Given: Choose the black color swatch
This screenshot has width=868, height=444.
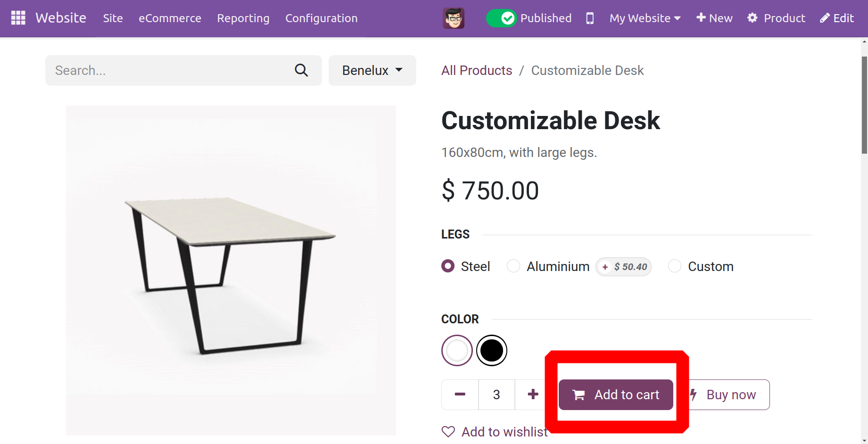Looking at the screenshot, I should [492, 350].
